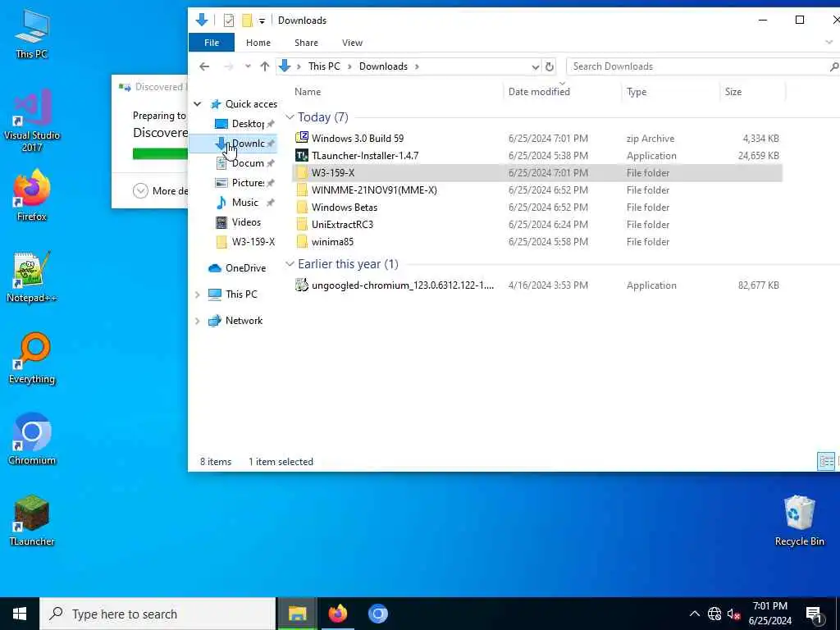Click the green progress bar in the copy dialog
The image size is (840, 630).
[x=160, y=153]
